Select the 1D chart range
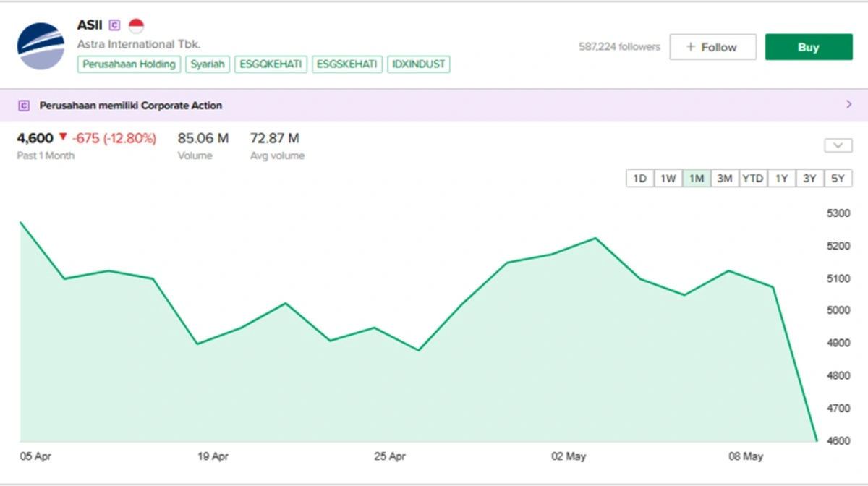Screen dimensions: 868x486 coord(640,179)
